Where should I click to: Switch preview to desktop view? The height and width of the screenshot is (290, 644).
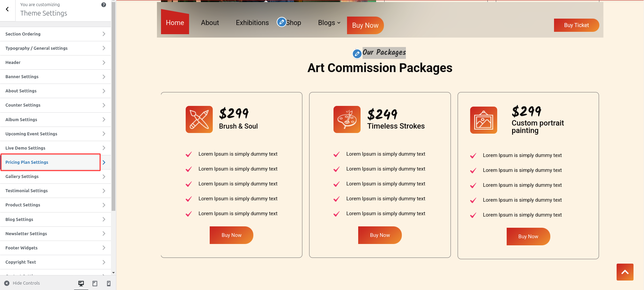click(x=81, y=283)
